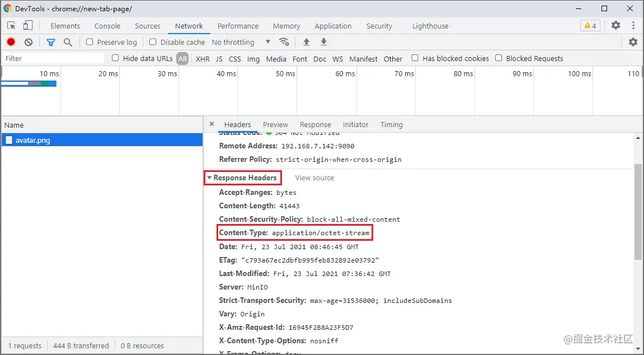Filter requests by JS
The height and width of the screenshot is (355, 644).
click(219, 59)
